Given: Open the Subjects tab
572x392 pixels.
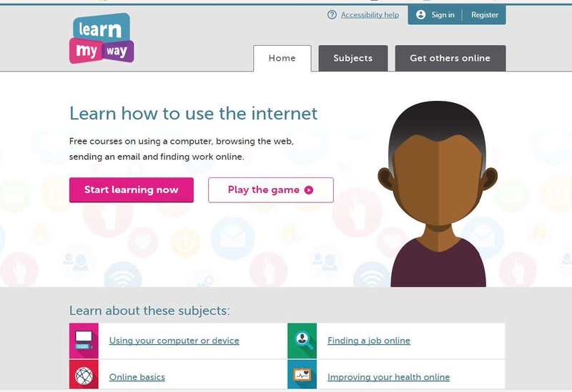Looking at the screenshot, I should (x=352, y=59).
